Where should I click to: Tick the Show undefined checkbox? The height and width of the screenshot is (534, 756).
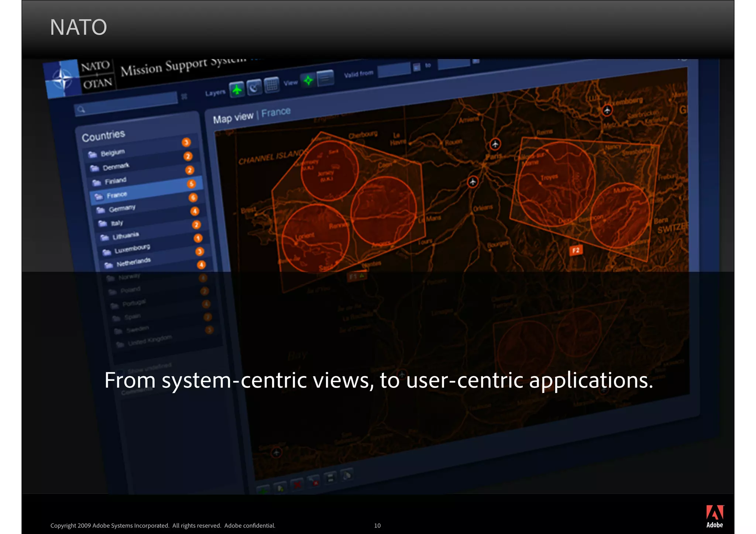120,372
